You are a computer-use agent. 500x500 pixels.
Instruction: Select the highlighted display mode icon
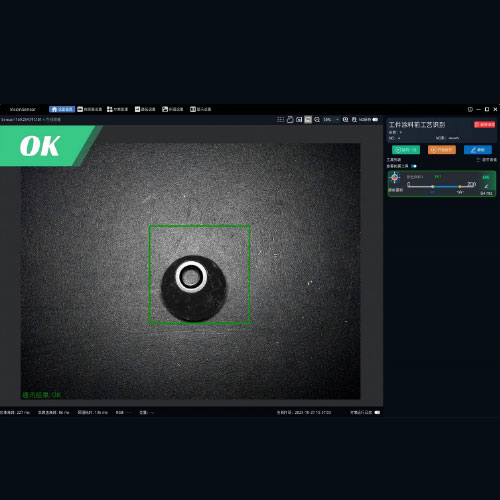[308, 119]
